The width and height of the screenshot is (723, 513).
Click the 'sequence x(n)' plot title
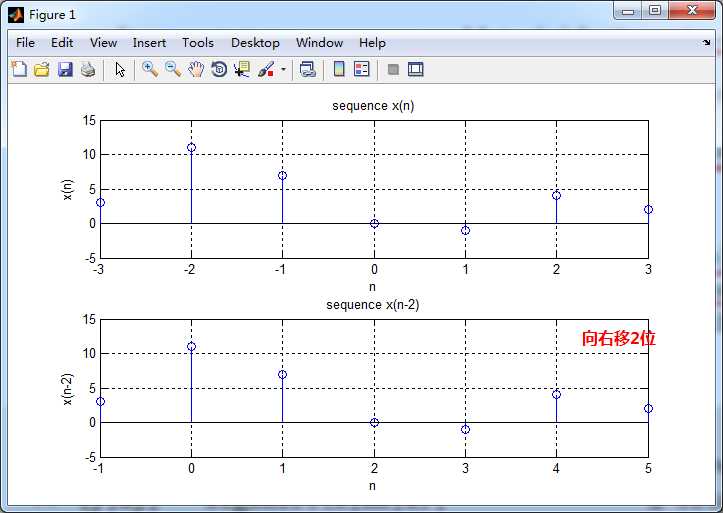tap(373, 106)
